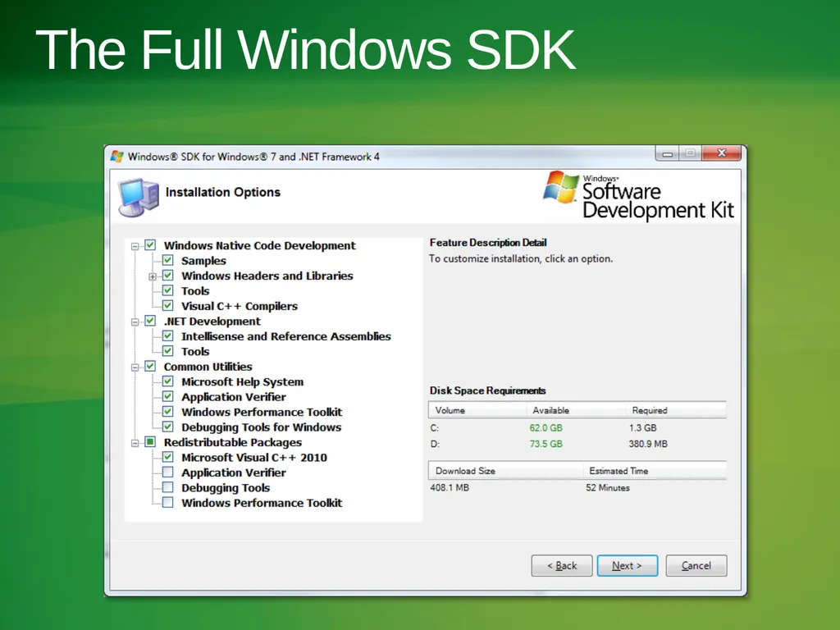Collapse the .NET Development tree node
Screen dimensions: 840x630
coord(135,322)
